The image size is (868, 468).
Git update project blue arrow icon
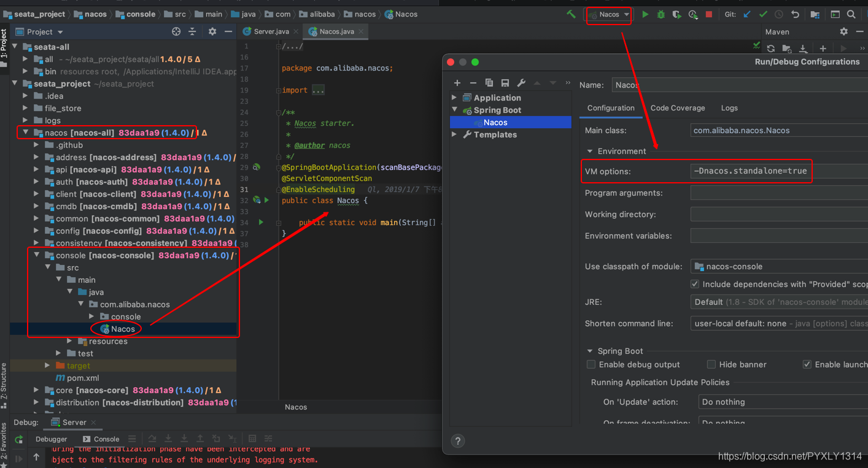[747, 14]
